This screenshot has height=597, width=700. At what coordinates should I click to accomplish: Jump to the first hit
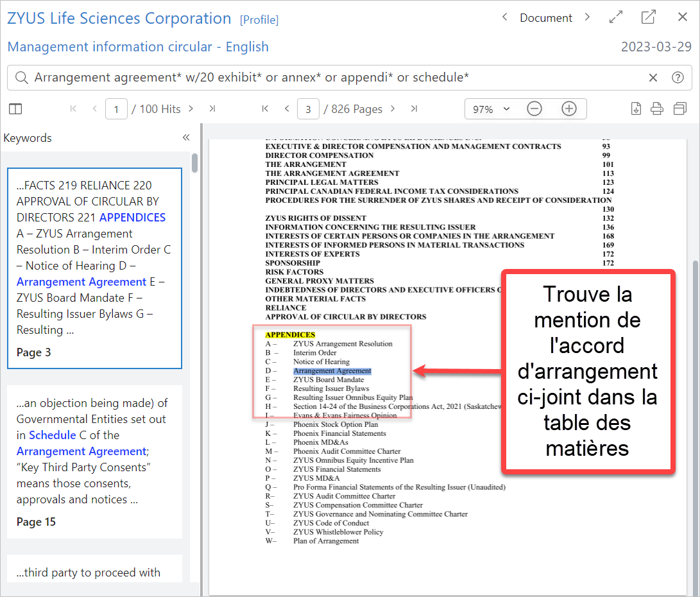73,108
